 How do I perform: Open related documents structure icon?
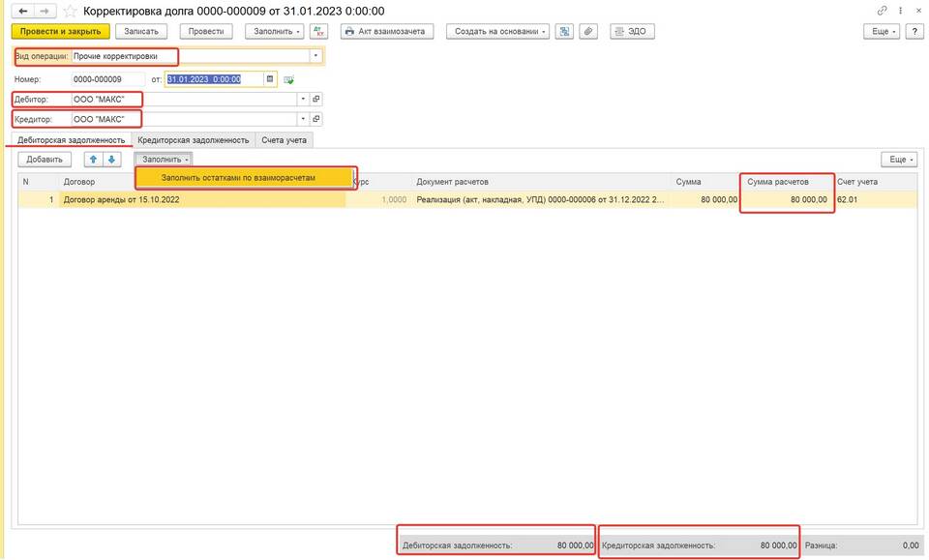[565, 31]
